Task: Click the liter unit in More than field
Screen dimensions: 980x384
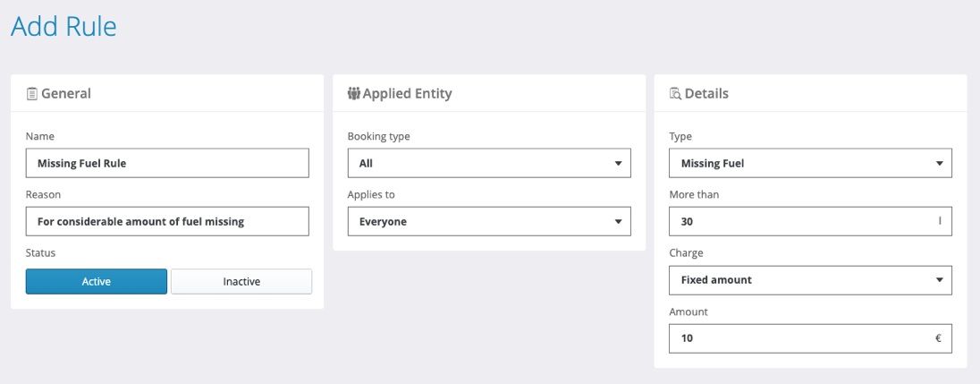Action: (939, 221)
